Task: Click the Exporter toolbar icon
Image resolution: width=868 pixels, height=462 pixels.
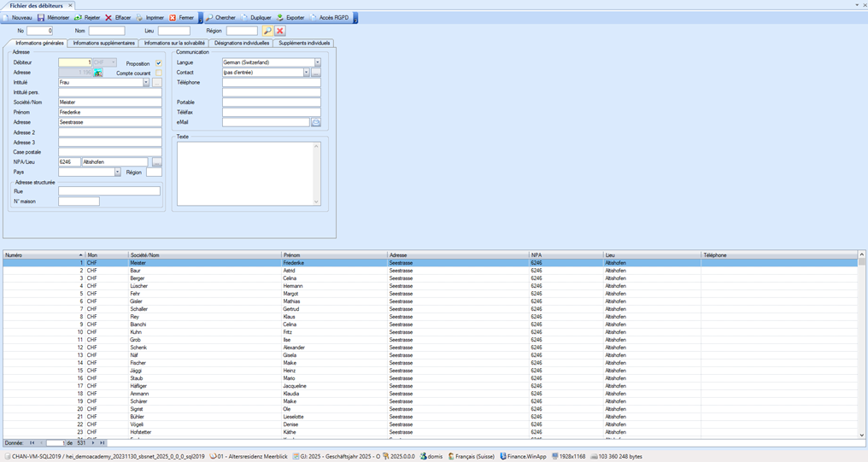Action: tap(280, 18)
